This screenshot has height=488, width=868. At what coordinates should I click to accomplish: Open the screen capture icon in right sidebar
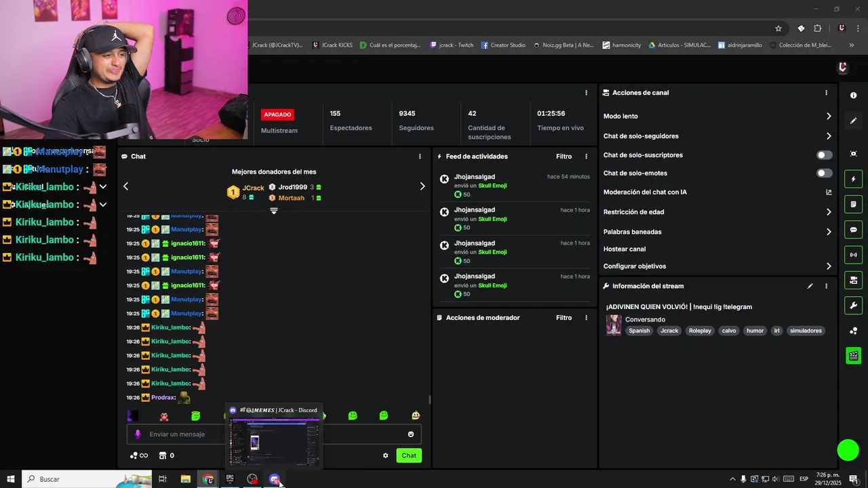[853, 154]
